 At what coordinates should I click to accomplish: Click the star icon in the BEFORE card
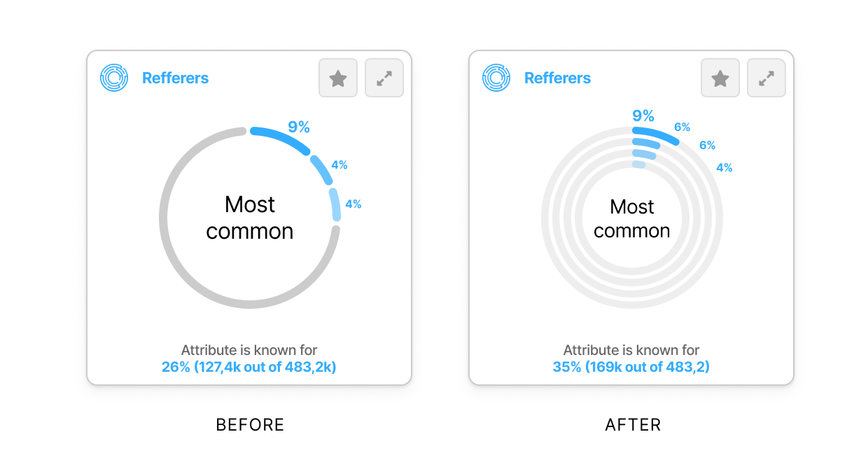(x=338, y=78)
